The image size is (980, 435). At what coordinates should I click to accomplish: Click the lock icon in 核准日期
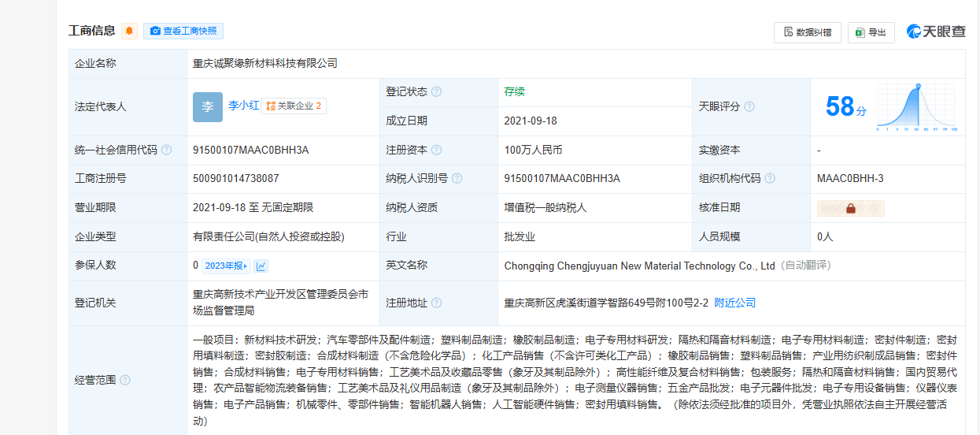[851, 208]
